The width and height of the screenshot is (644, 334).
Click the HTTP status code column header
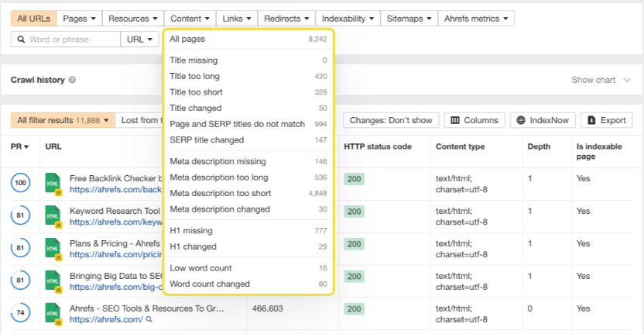(378, 146)
